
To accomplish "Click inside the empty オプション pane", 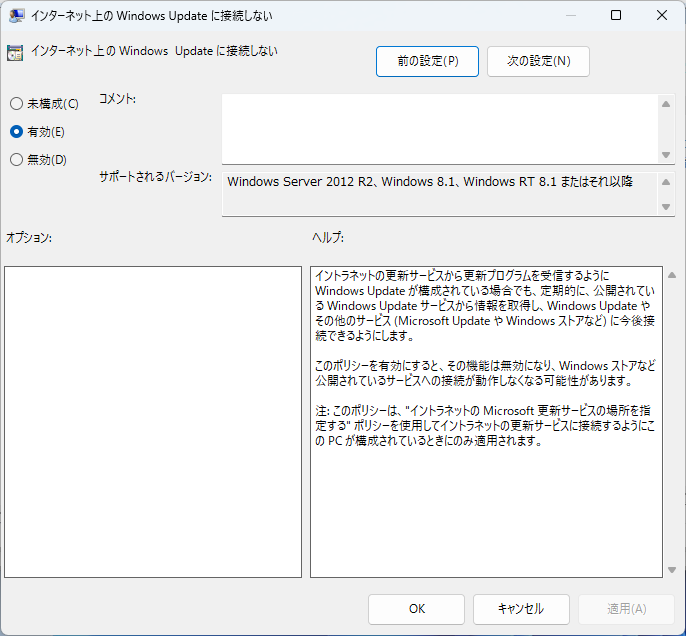I will (153, 421).
